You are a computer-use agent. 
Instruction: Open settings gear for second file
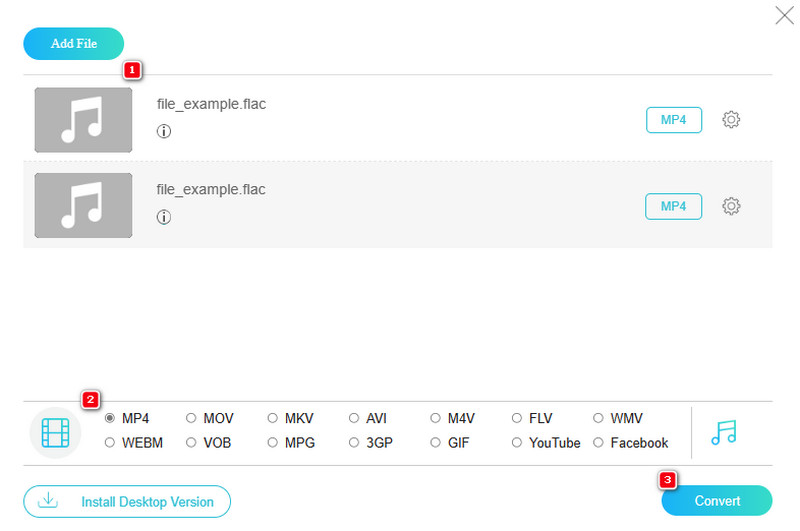731,206
